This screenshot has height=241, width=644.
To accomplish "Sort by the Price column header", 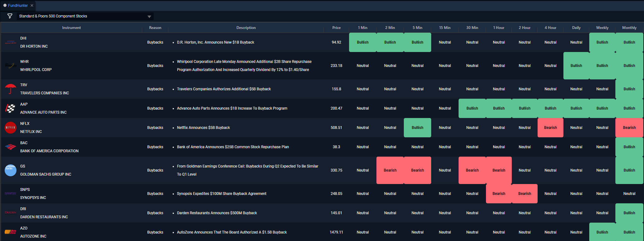I will (336, 28).
